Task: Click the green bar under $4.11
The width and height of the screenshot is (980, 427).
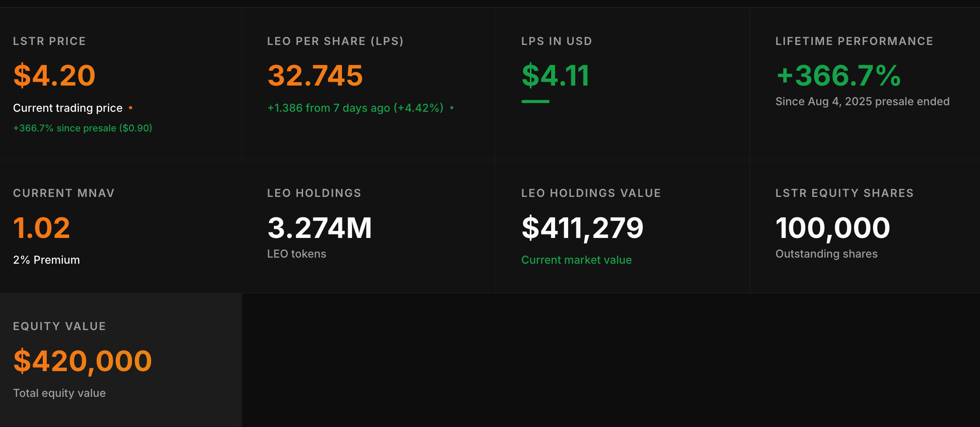Action: pyautogui.click(x=535, y=101)
